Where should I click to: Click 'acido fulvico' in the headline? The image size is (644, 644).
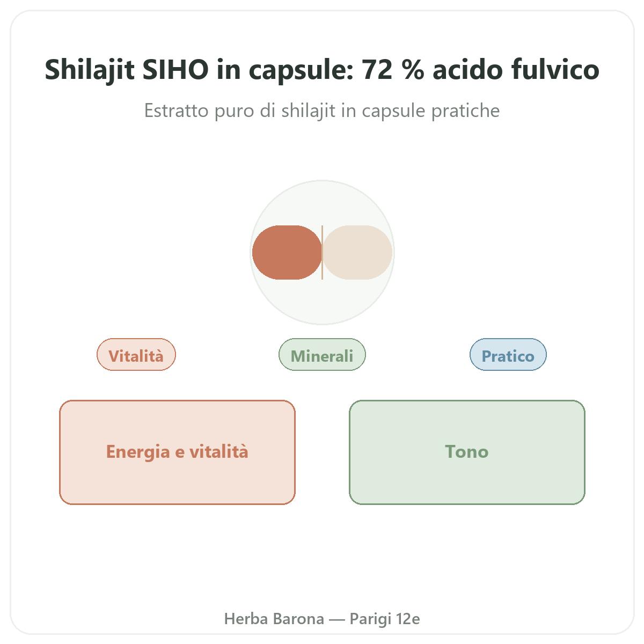click(x=516, y=70)
